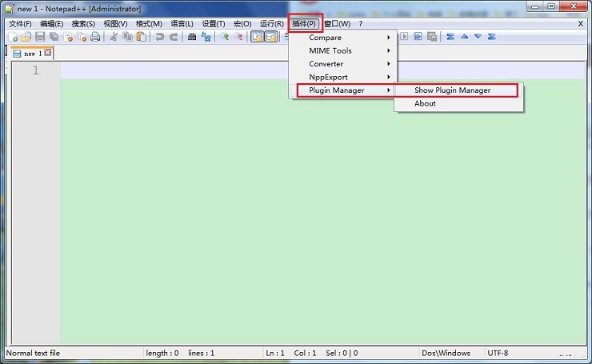
Task: Click Compare next difference down arrow
Action: pos(478,37)
